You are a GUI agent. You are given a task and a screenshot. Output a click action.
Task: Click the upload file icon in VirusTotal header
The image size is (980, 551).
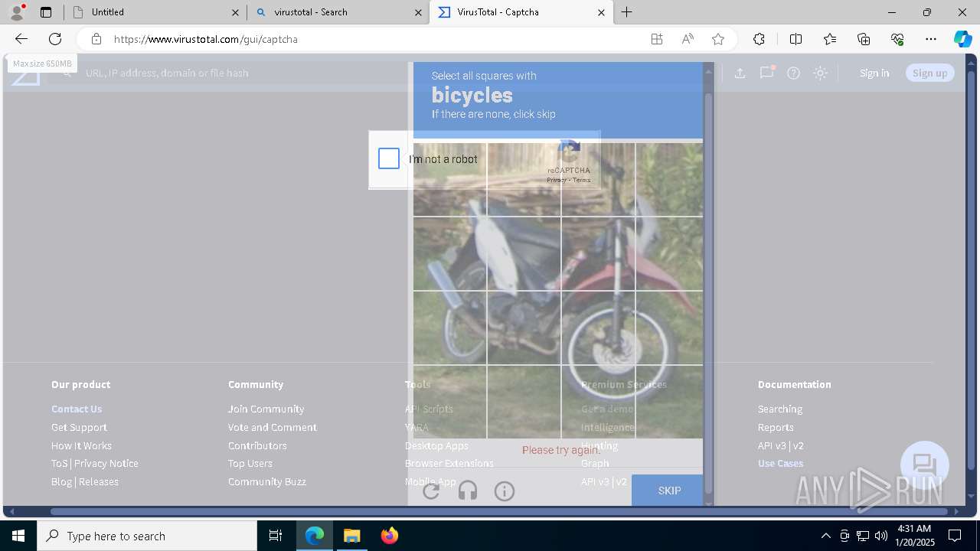click(x=740, y=73)
